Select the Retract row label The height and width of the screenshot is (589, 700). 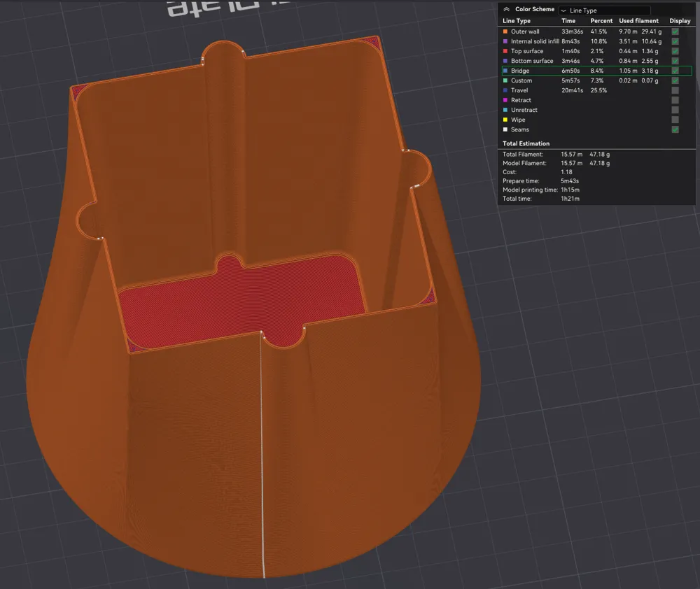pos(521,100)
